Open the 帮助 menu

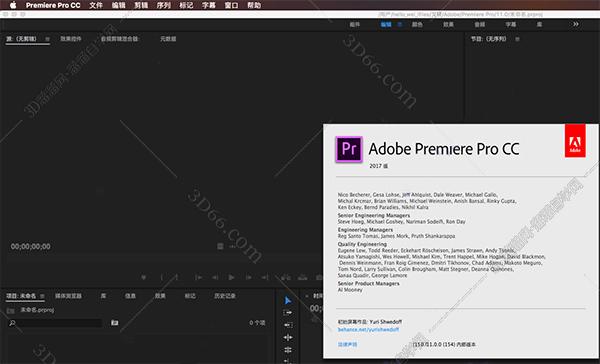[x=254, y=5]
